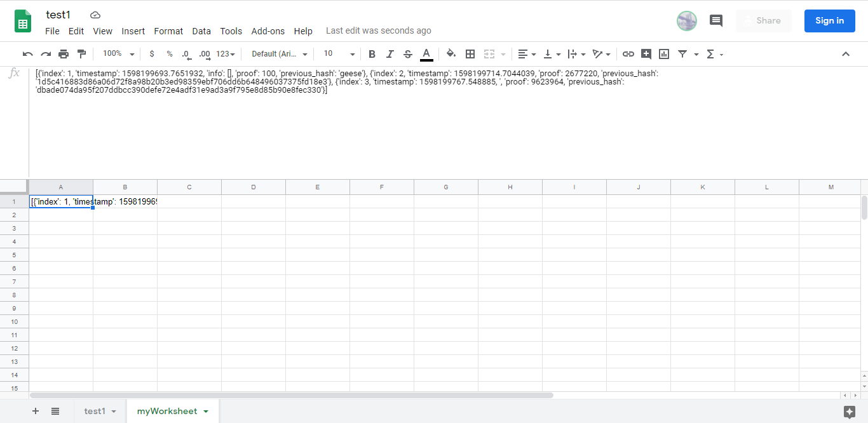The width and height of the screenshot is (868, 423).
Task: Click the Share button
Action: pos(764,21)
